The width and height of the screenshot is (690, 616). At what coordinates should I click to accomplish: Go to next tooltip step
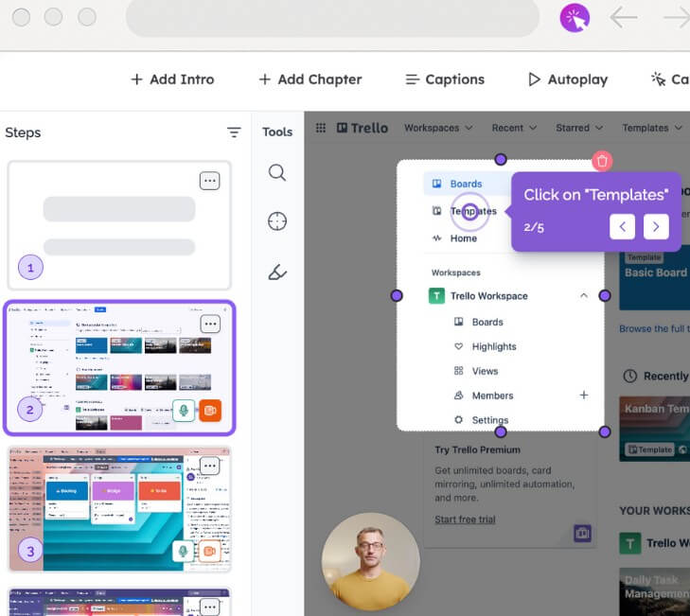tap(656, 226)
